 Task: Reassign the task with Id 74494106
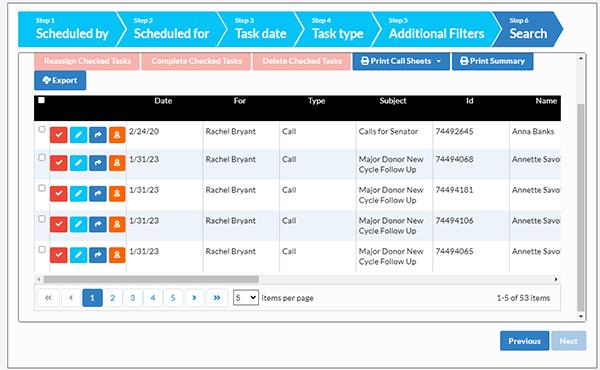point(98,224)
